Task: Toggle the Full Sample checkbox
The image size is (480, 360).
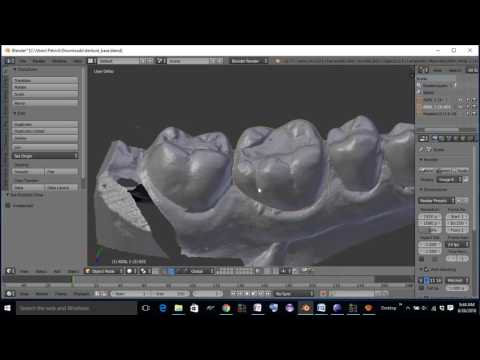Action: click(422, 287)
